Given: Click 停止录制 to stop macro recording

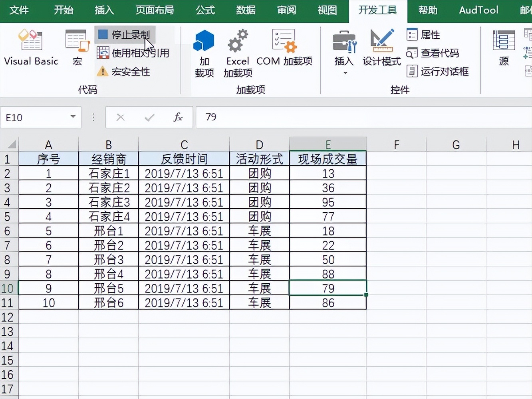Looking at the screenshot, I should point(124,35).
